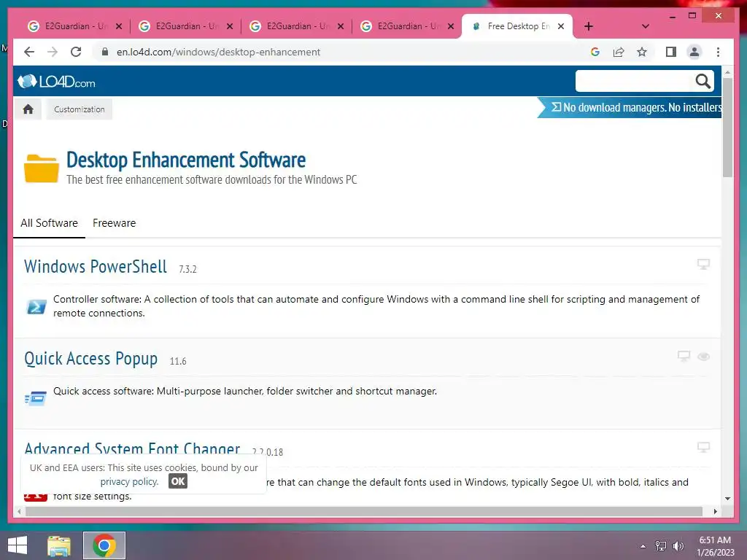Bookmark this page with the star icon
747x560 pixels.
(642, 52)
